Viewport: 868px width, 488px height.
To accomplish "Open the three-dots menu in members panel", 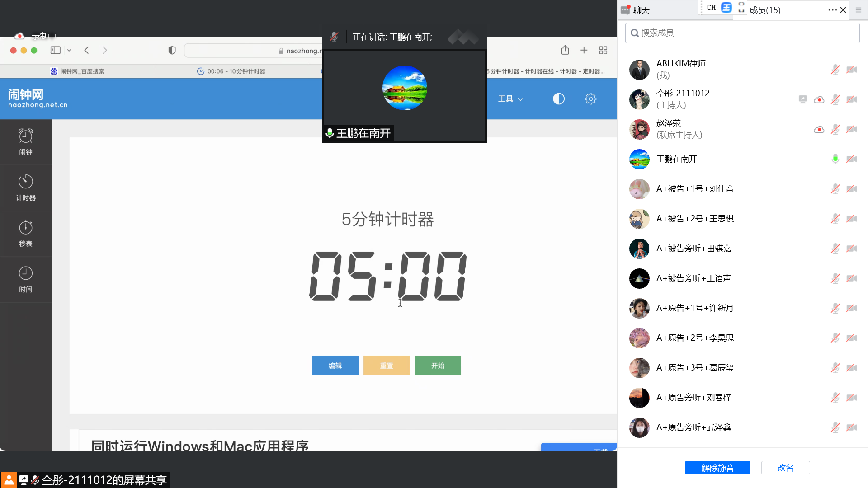I will pyautogui.click(x=832, y=10).
